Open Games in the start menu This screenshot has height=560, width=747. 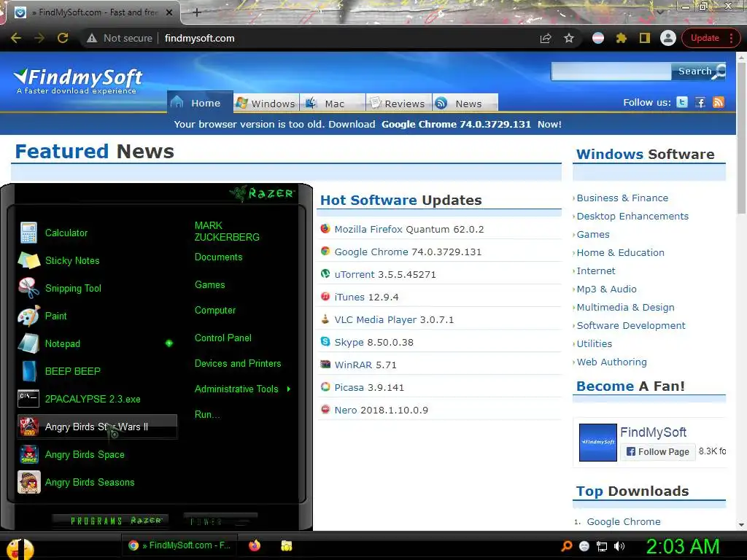(209, 285)
